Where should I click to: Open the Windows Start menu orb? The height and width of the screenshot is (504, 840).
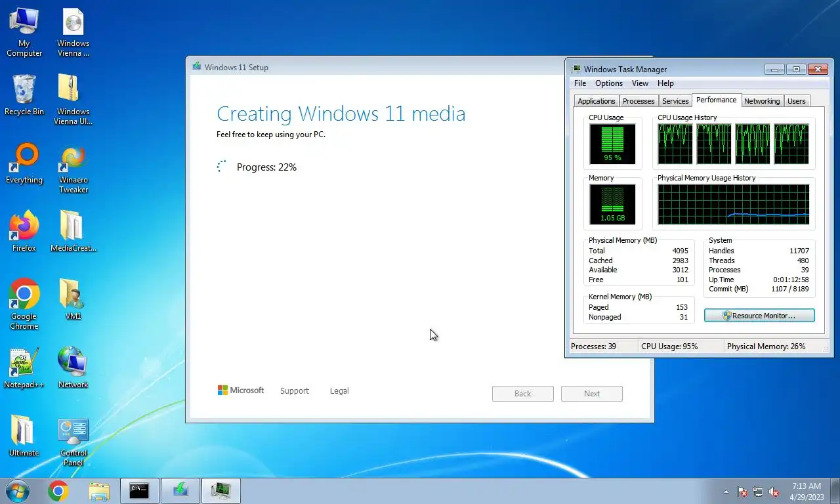coord(17,491)
